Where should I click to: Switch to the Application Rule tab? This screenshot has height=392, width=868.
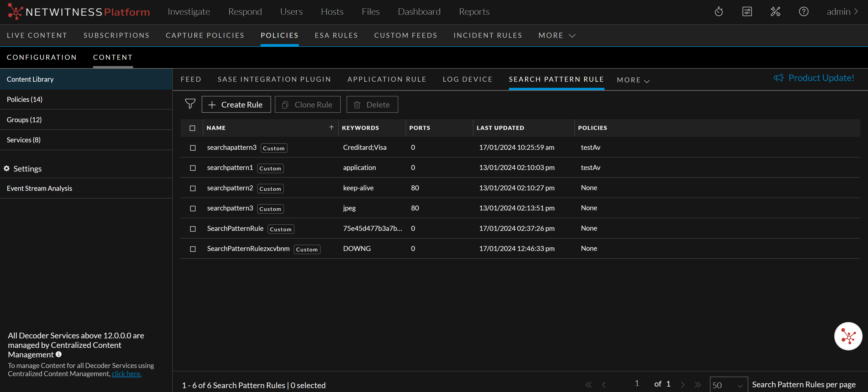pyautogui.click(x=386, y=79)
